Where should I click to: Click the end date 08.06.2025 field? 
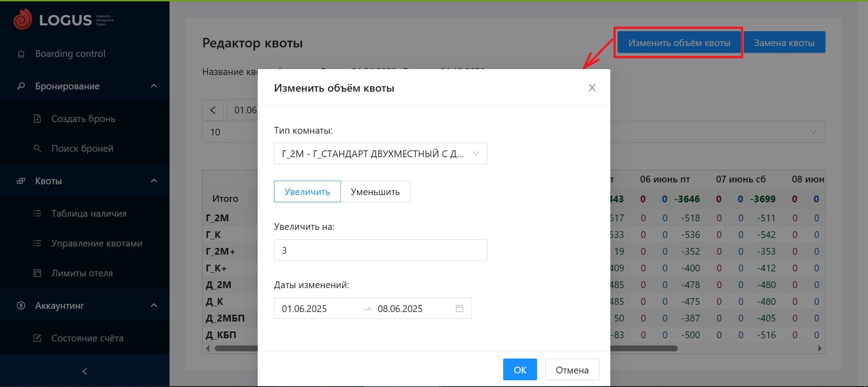400,308
